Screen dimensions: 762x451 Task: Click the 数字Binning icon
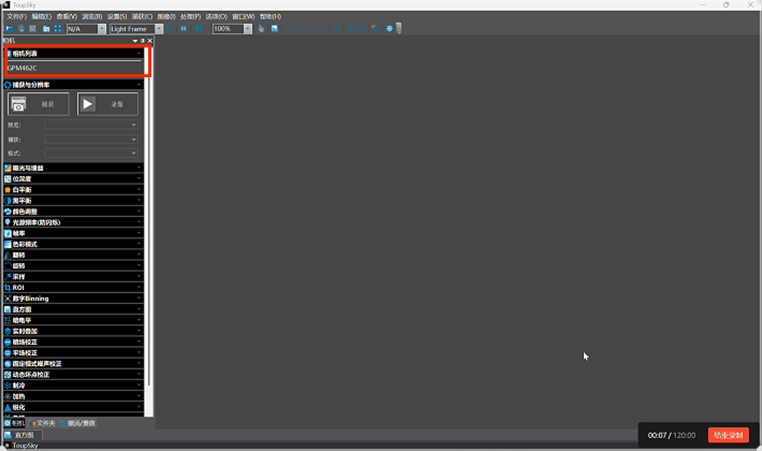point(8,298)
